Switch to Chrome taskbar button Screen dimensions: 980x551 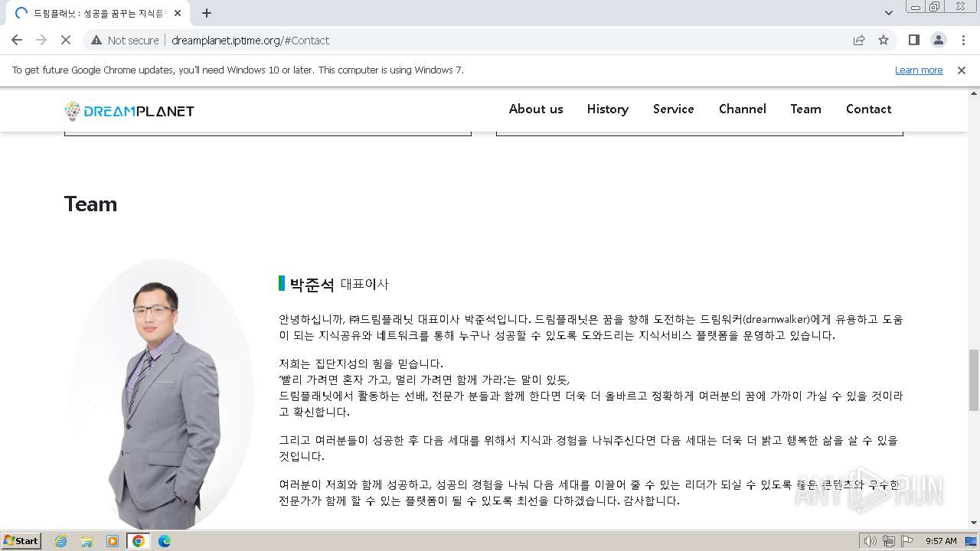click(139, 541)
